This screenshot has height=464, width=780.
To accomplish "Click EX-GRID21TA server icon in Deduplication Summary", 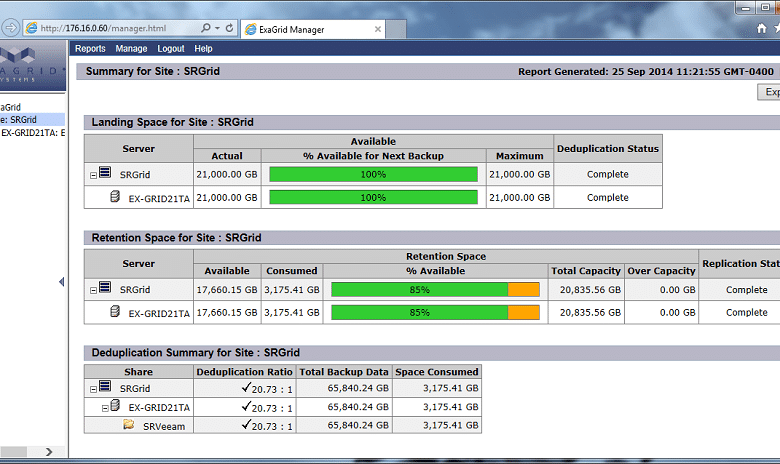I will click(115, 405).
